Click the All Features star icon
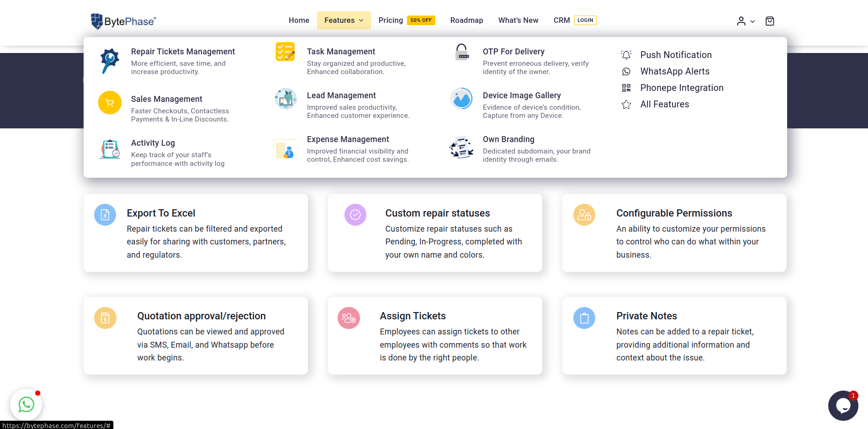 click(626, 105)
